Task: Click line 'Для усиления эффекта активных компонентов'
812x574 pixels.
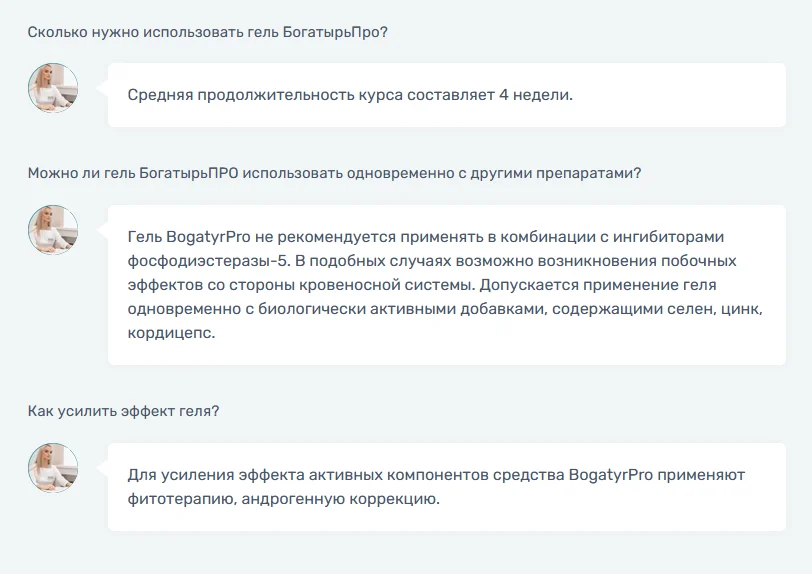Action: (436, 475)
